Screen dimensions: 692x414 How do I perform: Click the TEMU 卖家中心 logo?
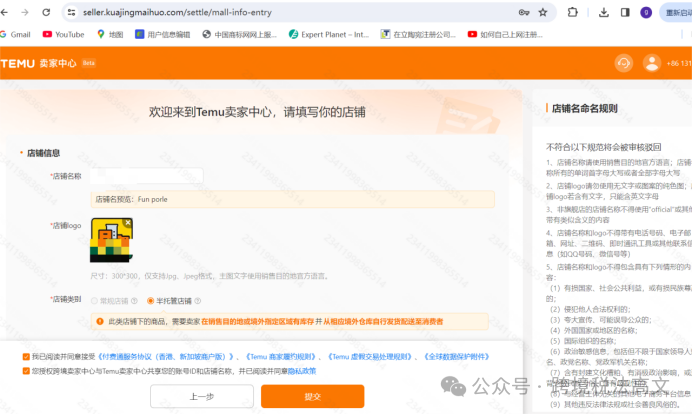coord(38,63)
